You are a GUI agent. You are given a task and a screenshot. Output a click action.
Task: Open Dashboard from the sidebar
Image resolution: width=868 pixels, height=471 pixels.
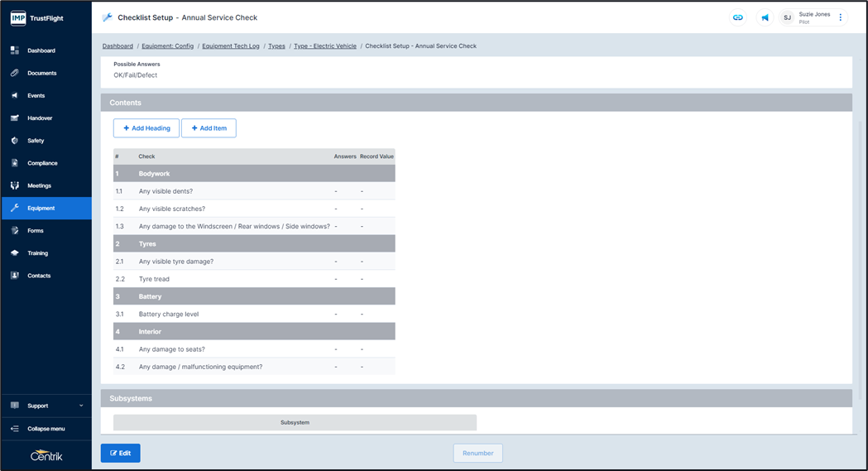coord(41,50)
